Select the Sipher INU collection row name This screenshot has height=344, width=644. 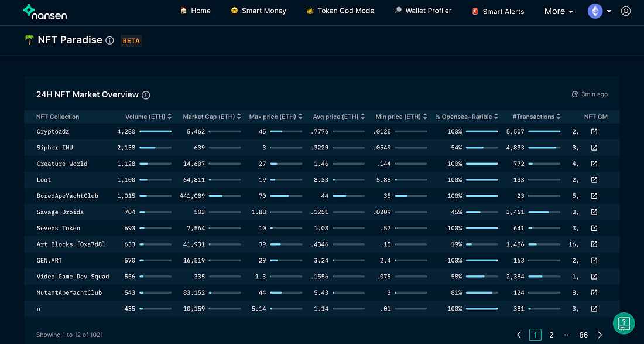(x=54, y=148)
